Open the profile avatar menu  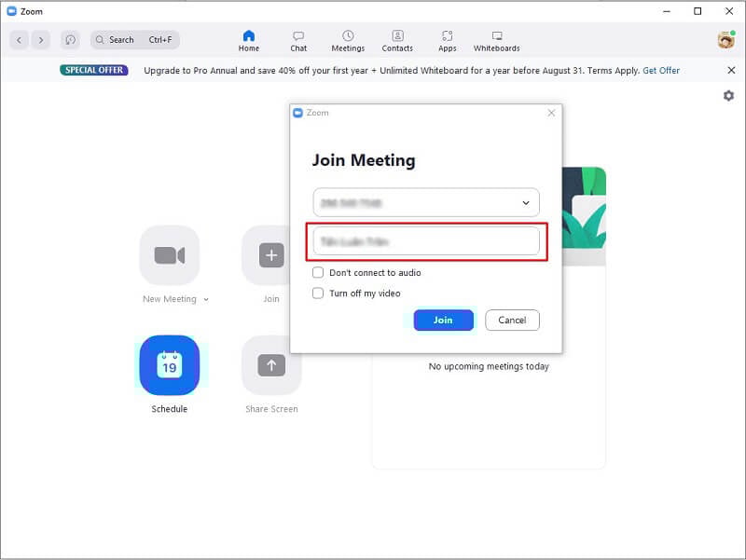(x=726, y=40)
